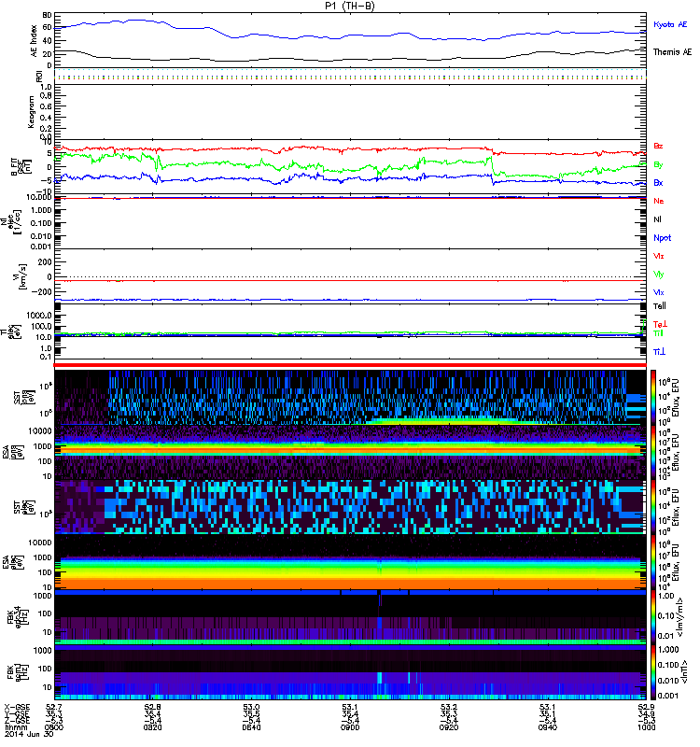
Task: Click the "Y-GSE" row label
Action: (x=17, y=713)
